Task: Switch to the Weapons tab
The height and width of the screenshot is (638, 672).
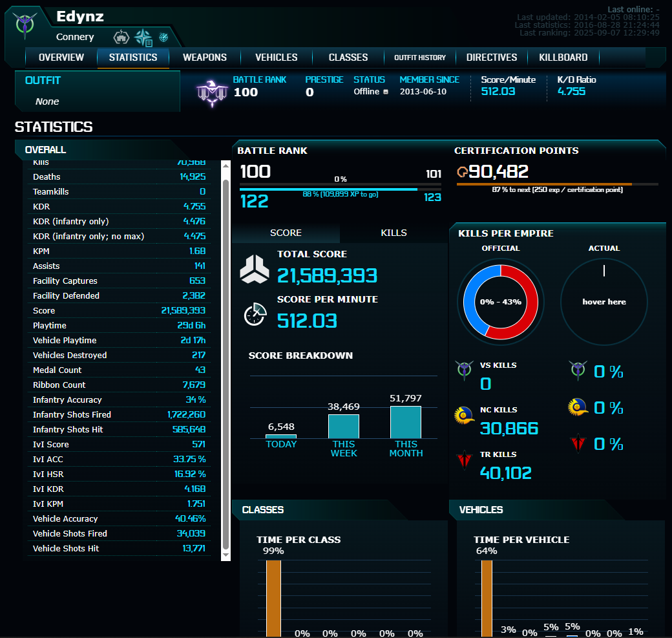Action: click(205, 58)
